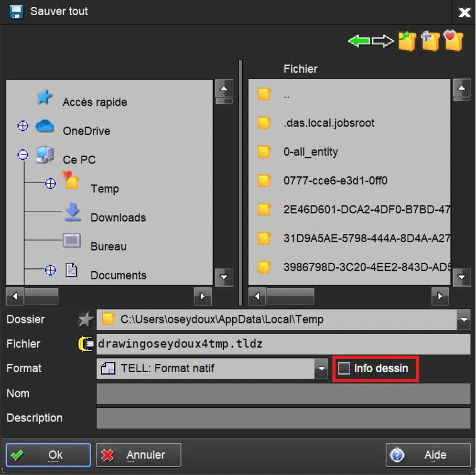Click the Fichier filename input field

[283, 344]
